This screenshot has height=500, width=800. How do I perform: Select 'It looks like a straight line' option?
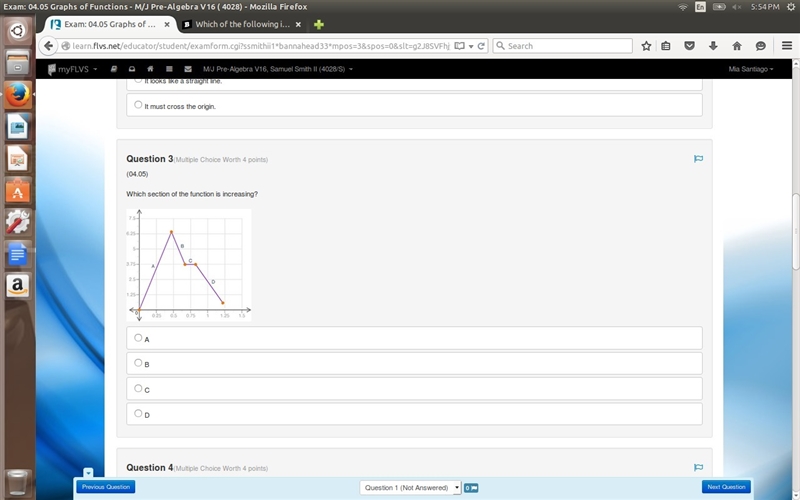[x=138, y=81]
